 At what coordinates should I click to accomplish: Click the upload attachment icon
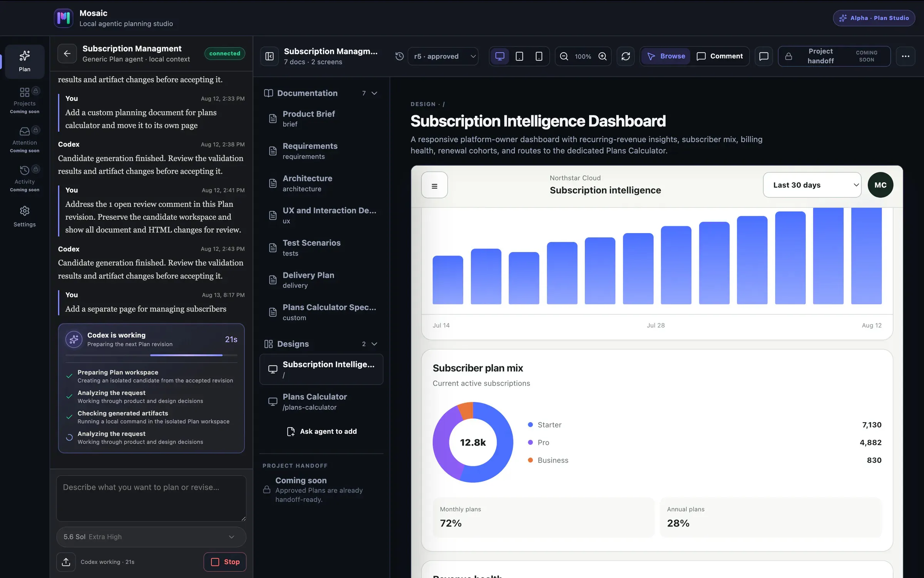click(x=66, y=562)
